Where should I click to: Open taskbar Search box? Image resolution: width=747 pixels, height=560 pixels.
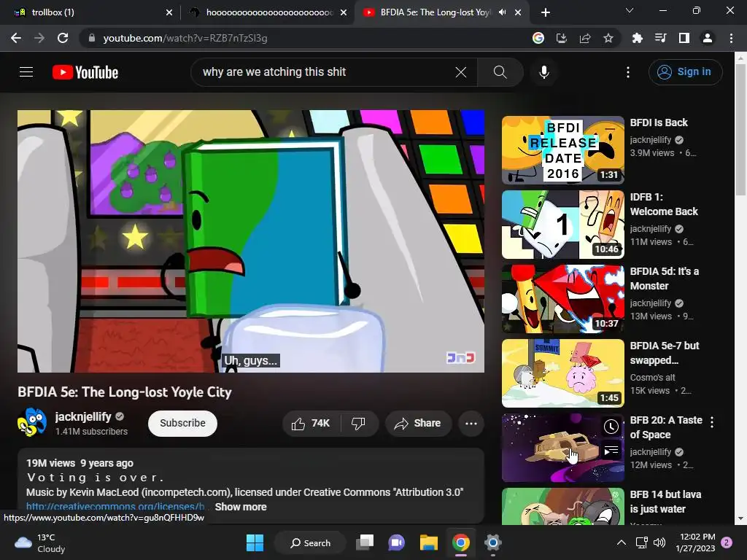310,542
